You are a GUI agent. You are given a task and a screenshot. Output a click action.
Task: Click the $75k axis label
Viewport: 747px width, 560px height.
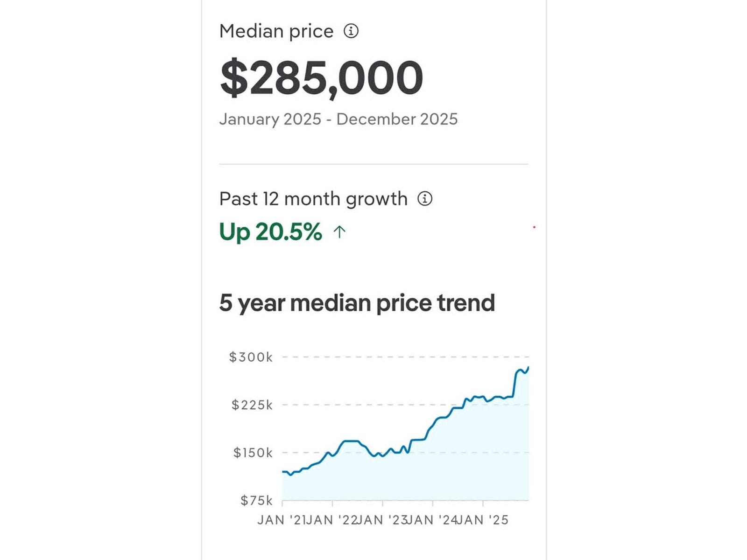pyautogui.click(x=256, y=501)
